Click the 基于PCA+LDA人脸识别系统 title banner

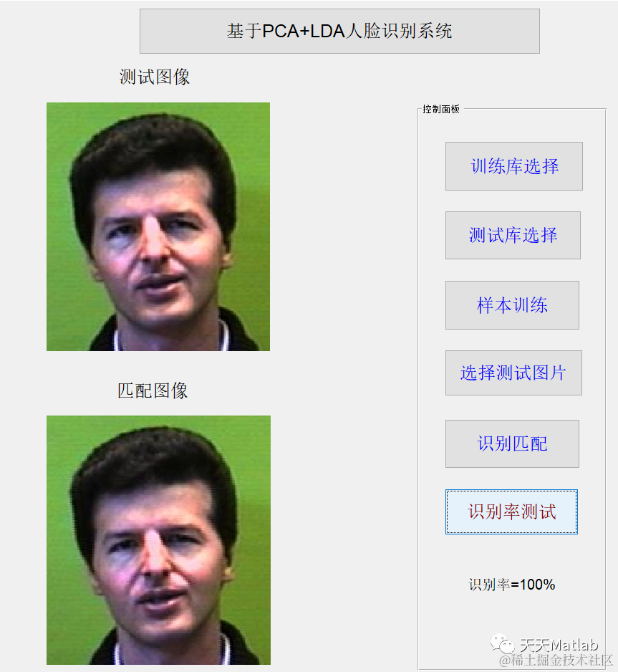(x=339, y=32)
